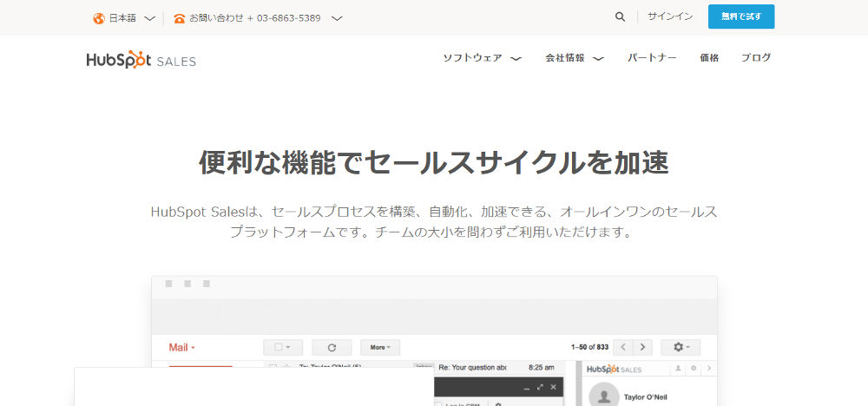Open the ソフトウェア menu
The image size is (868, 406).
(x=473, y=57)
